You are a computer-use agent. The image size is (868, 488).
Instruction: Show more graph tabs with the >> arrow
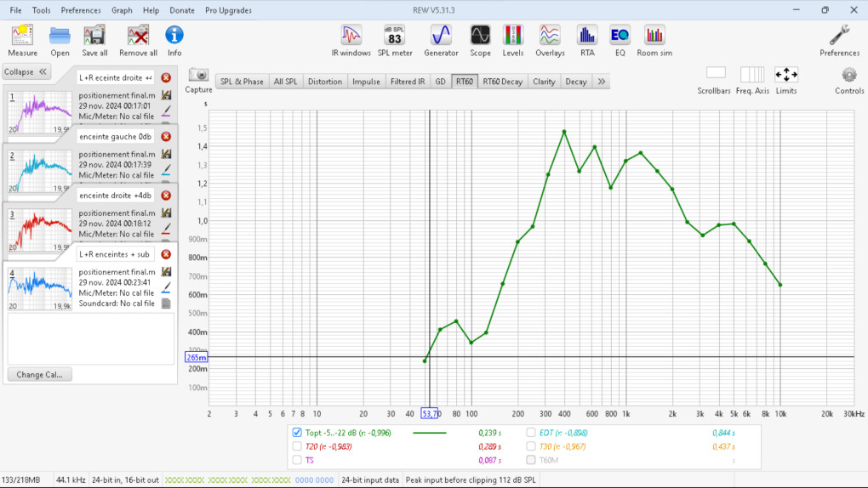[601, 82]
